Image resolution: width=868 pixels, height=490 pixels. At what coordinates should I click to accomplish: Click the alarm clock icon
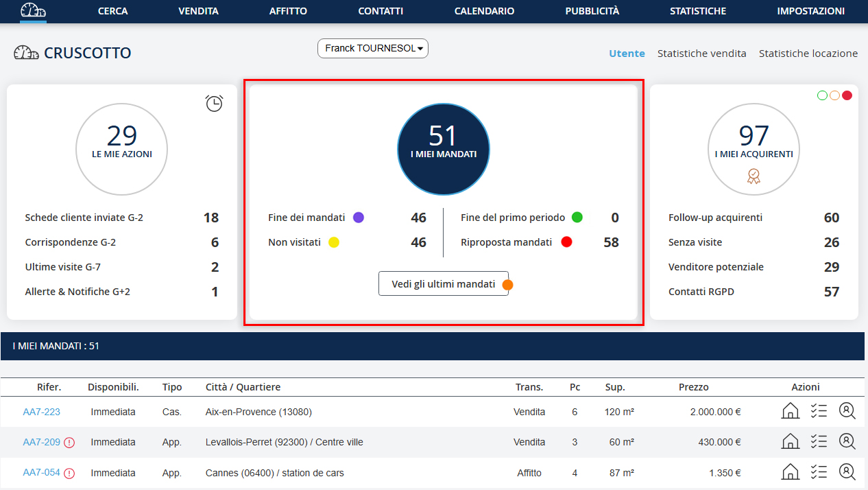point(214,104)
